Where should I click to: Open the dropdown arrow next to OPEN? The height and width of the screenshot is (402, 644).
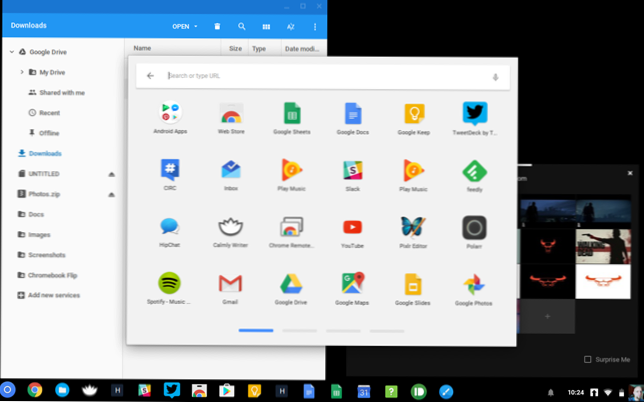(196, 26)
